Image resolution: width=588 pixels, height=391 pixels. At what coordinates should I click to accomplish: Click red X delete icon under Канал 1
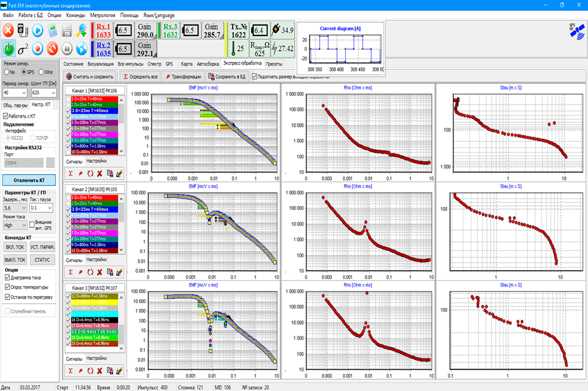[x=99, y=172]
